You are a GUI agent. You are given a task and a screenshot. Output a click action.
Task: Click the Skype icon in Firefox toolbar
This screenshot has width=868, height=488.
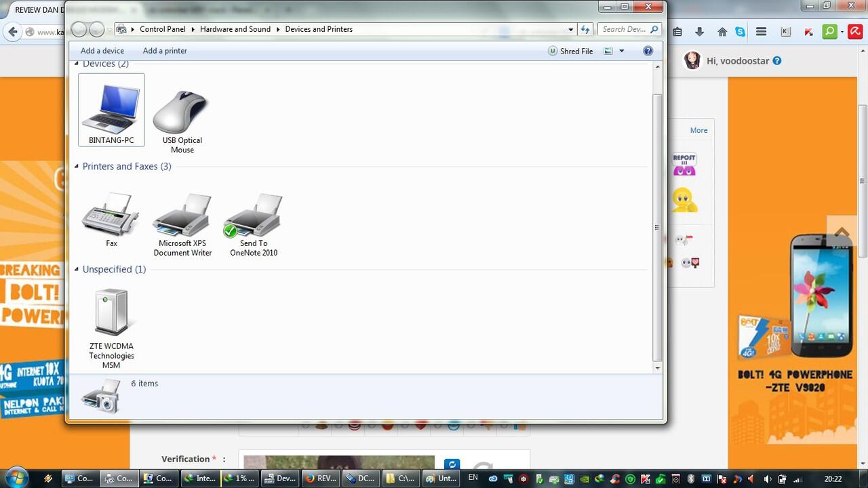740,32
